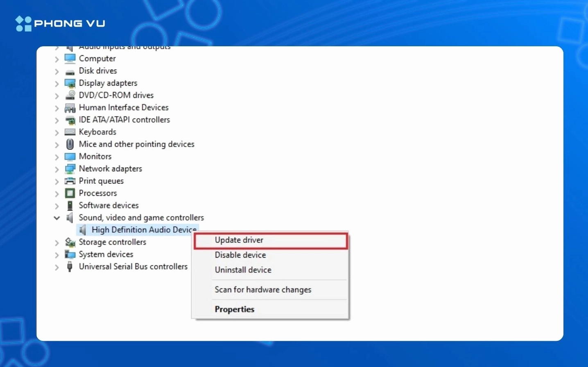Click the printer icon for Print queues
The image size is (588, 367).
click(70, 181)
